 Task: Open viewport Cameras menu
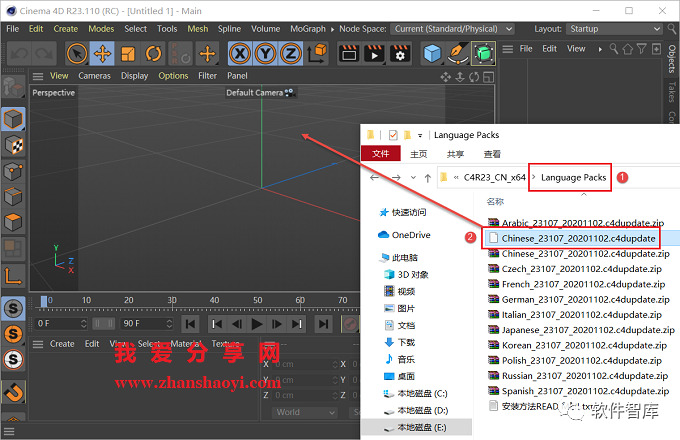pyautogui.click(x=95, y=76)
